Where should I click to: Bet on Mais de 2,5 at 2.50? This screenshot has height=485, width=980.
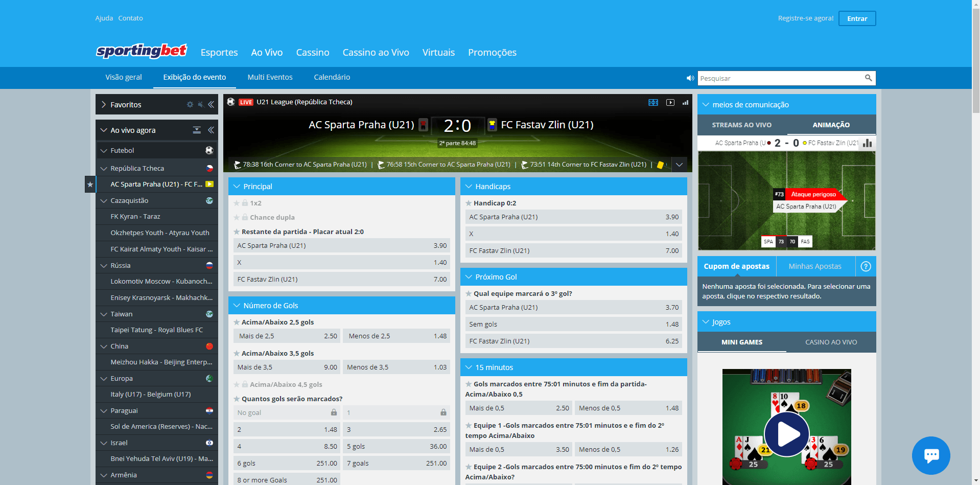(x=287, y=336)
